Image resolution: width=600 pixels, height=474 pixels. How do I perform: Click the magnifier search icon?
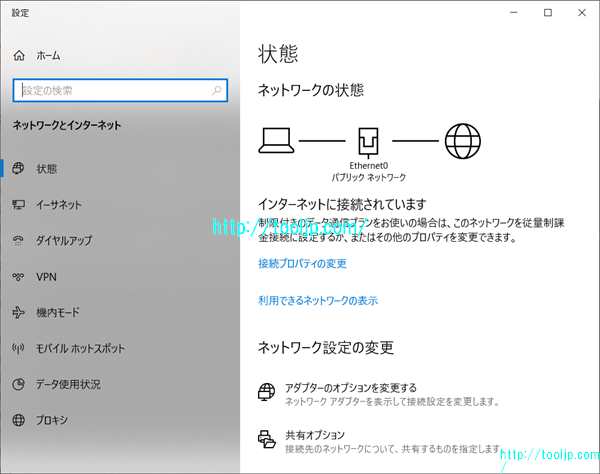217,90
